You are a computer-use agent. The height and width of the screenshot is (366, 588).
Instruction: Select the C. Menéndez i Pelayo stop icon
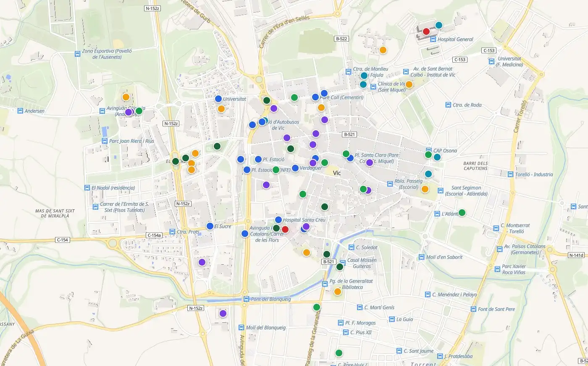428,295
